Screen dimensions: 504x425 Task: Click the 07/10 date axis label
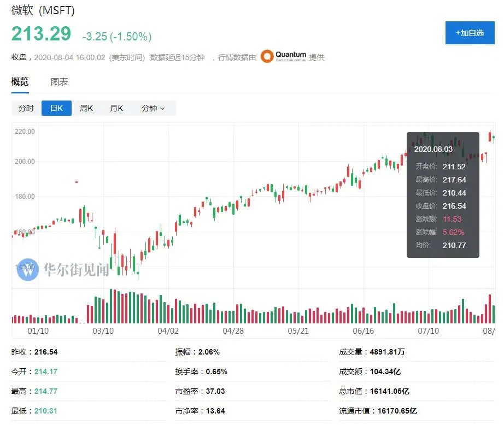(428, 331)
